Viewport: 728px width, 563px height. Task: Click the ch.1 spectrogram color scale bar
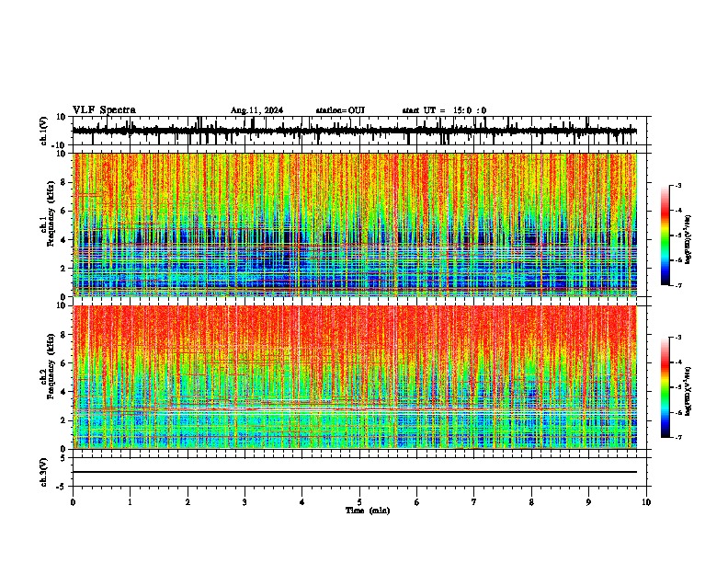[665, 236]
